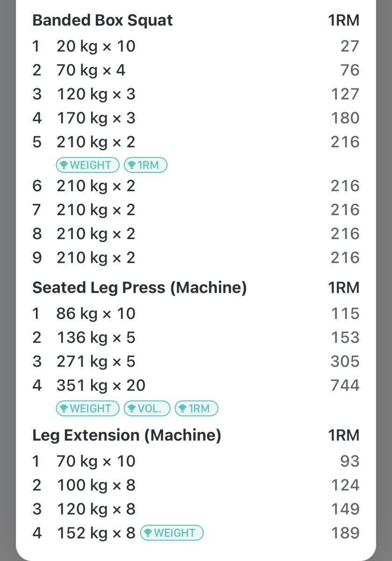The image size is (392, 561).
Task: Select the 271 kg × 5 leg press set
Action: pos(96,361)
